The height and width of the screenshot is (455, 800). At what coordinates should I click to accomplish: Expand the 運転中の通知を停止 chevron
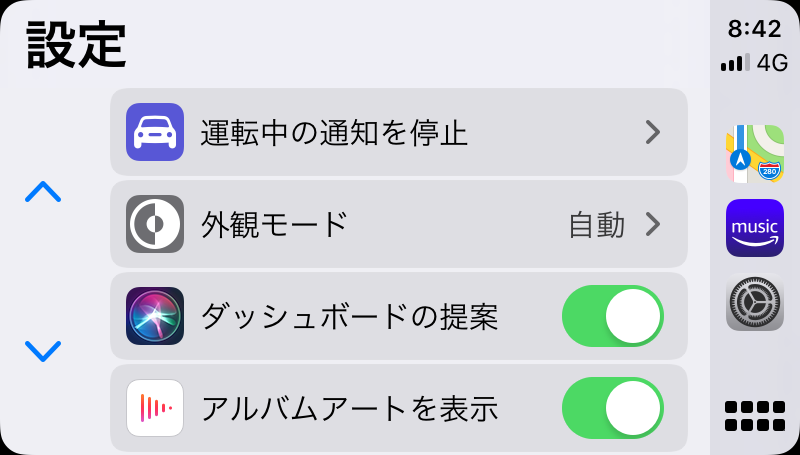[x=653, y=132]
